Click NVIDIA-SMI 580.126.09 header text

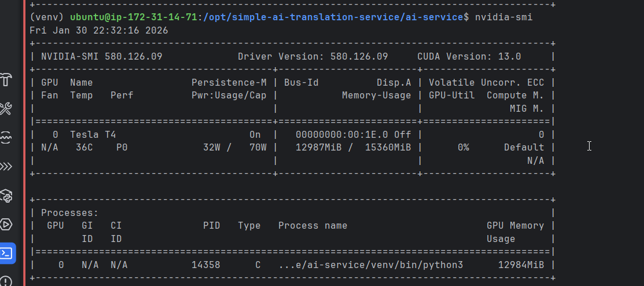tap(102, 56)
